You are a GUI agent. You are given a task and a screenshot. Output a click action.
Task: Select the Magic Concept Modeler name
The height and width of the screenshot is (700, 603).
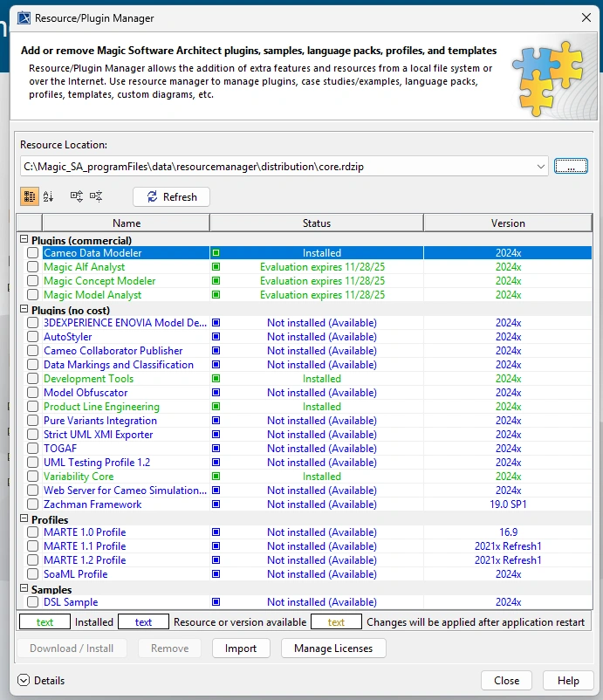click(x=99, y=281)
